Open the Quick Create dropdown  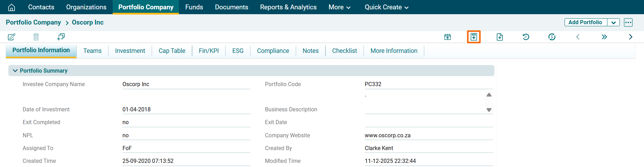point(386,7)
